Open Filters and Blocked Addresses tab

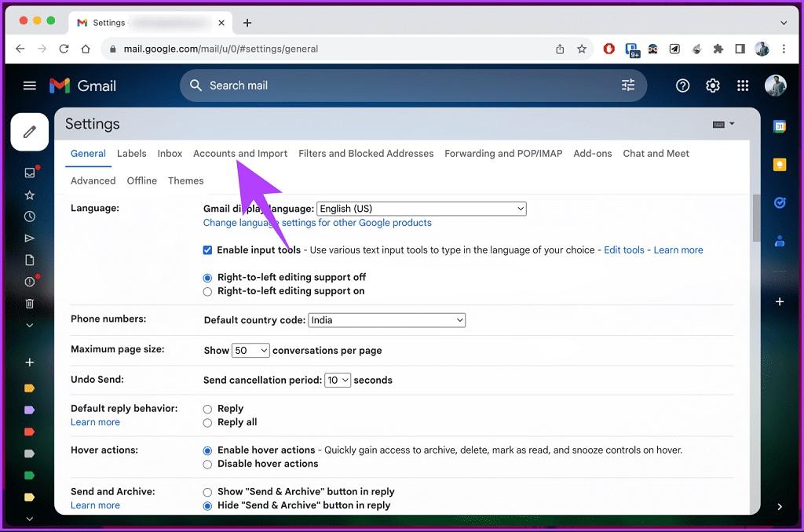point(366,153)
